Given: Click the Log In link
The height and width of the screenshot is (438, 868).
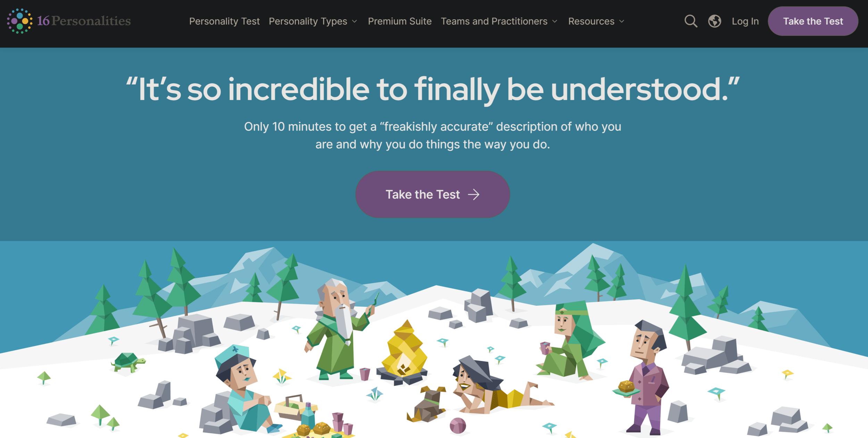Looking at the screenshot, I should 745,21.
